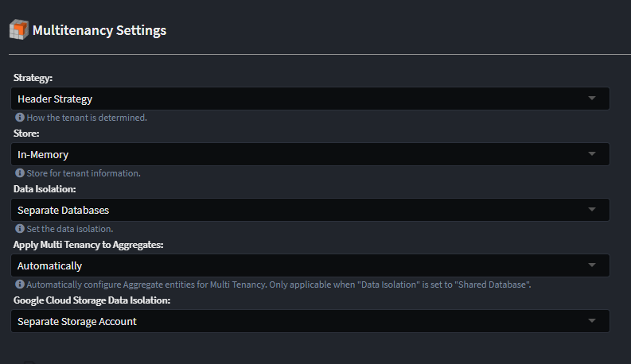This screenshot has height=364, width=631.
Task: Click the Multitenancy Settings cube icon
Action: (x=19, y=30)
